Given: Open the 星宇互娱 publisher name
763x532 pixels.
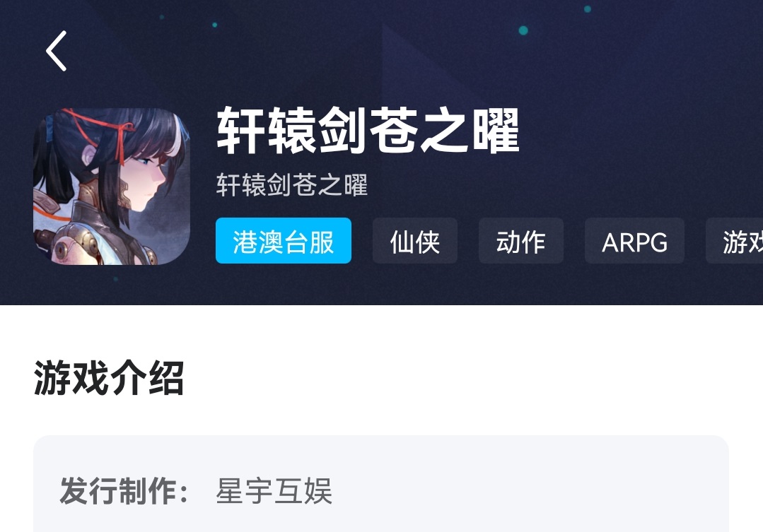Looking at the screenshot, I should pos(274,490).
